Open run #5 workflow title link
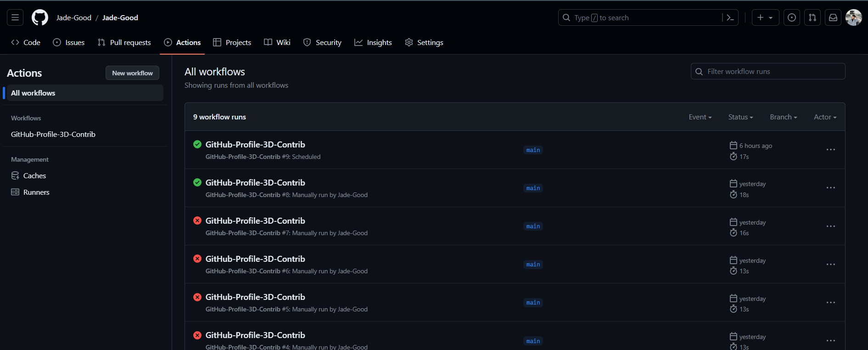 pyautogui.click(x=255, y=297)
